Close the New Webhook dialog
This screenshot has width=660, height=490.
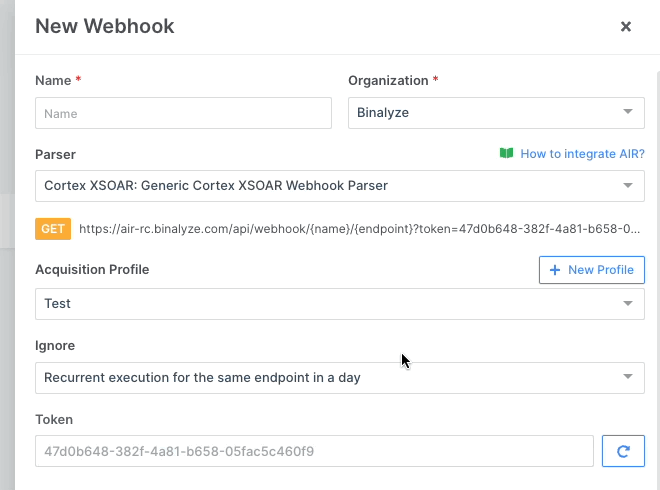tap(626, 27)
